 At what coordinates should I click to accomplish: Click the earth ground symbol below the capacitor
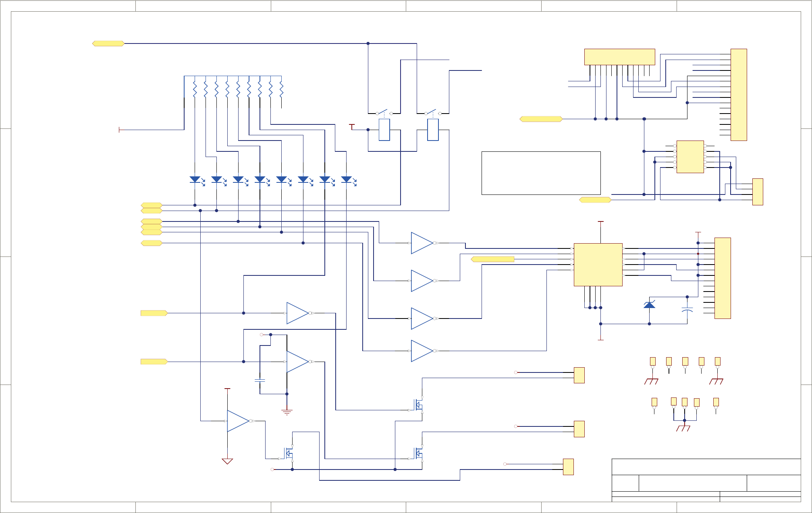287,412
